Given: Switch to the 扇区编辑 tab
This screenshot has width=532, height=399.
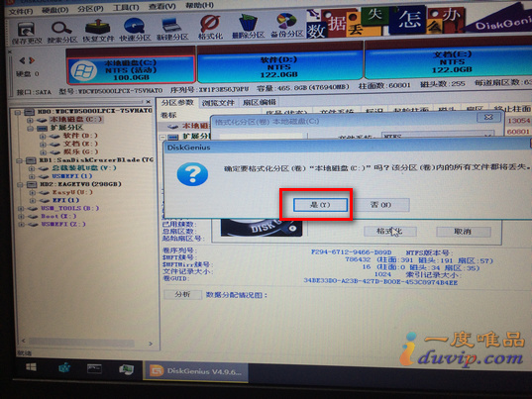Looking at the screenshot, I should 260,102.
